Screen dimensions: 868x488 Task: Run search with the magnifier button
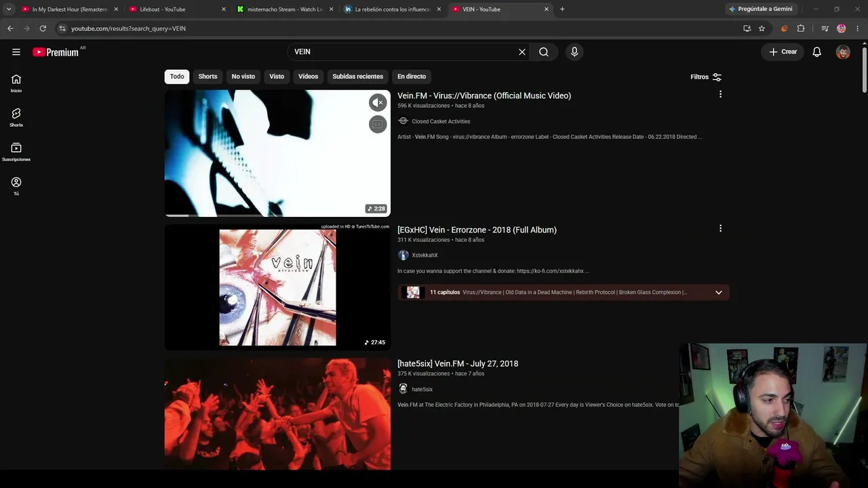[544, 52]
